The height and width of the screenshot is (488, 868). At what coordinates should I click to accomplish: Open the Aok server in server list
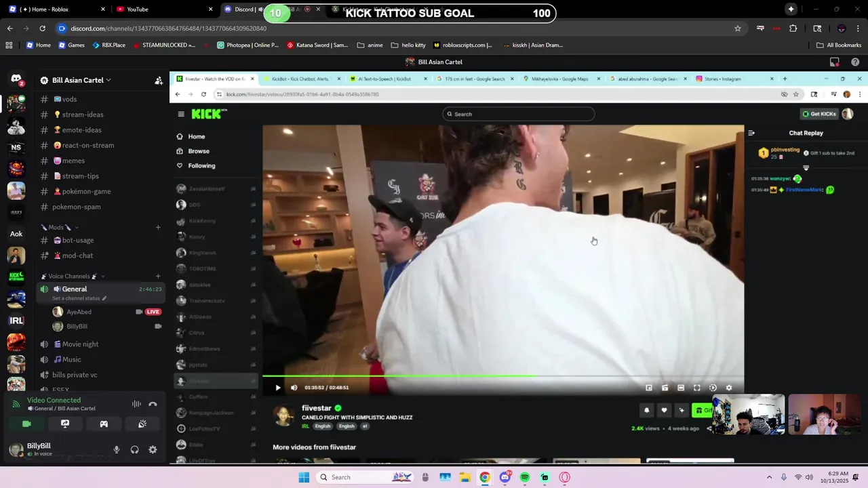(16, 234)
